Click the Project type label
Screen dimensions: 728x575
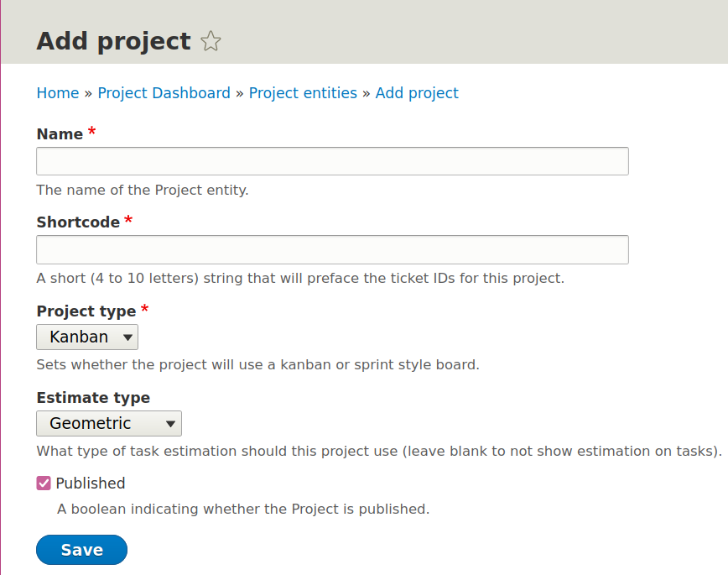pos(86,311)
